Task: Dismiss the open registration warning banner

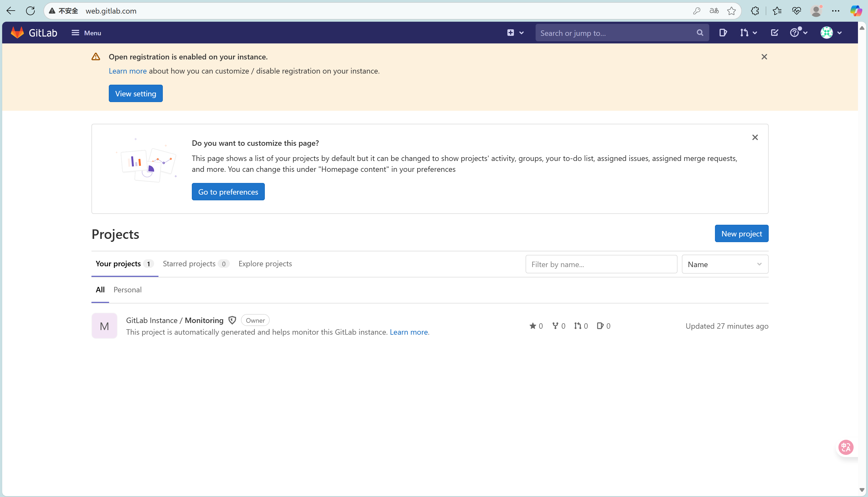Action: (764, 57)
